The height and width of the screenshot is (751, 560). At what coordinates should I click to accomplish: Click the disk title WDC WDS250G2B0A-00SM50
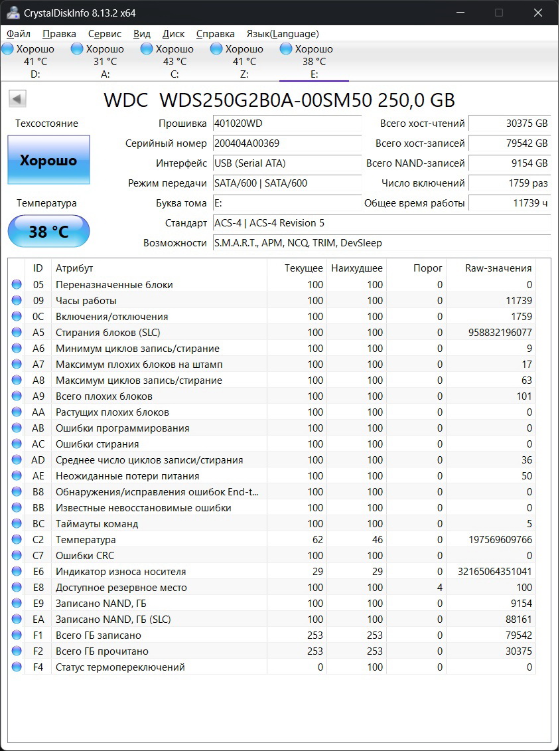click(279, 100)
